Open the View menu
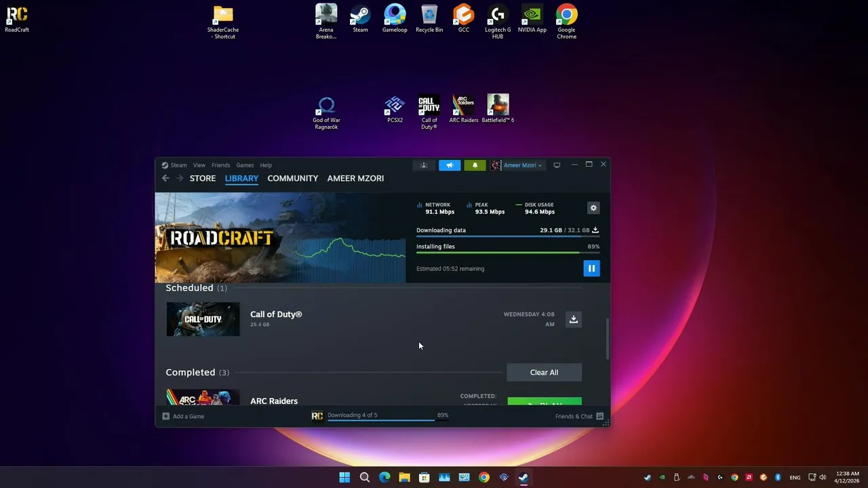 199,165
